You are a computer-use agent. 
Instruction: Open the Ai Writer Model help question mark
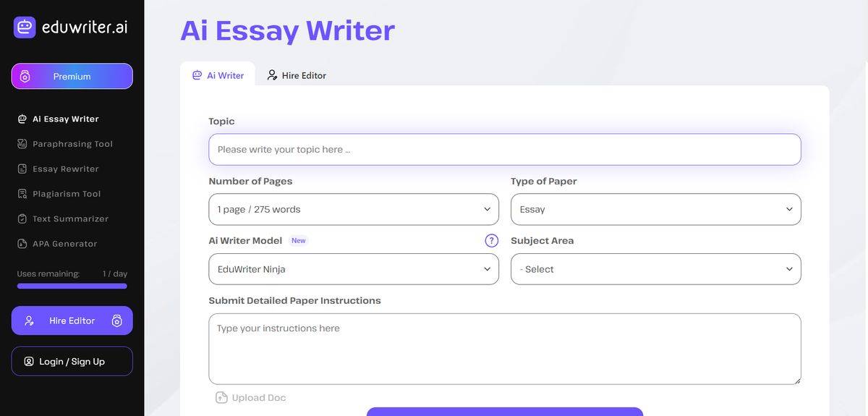pos(491,240)
